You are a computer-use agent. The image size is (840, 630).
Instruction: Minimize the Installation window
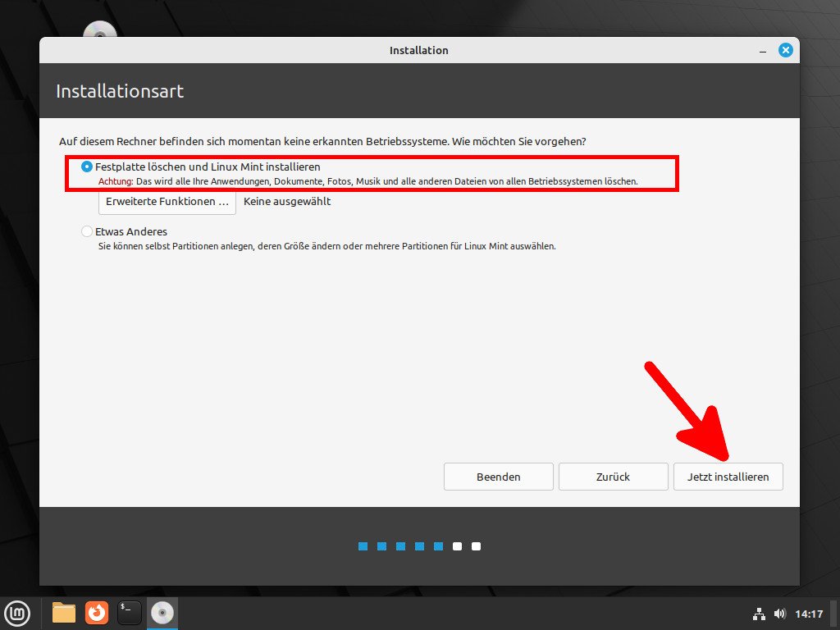tap(764, 50)
